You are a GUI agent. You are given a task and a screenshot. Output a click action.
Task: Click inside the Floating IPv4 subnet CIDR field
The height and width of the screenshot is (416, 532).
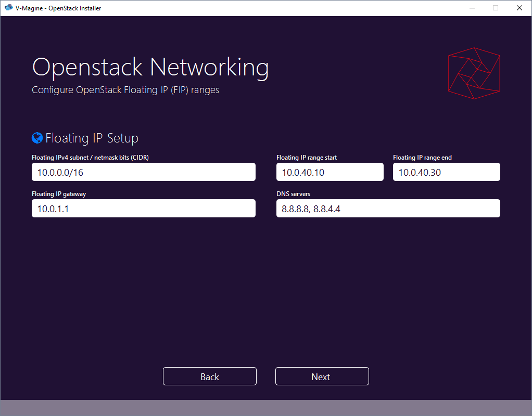click(143, 172)
